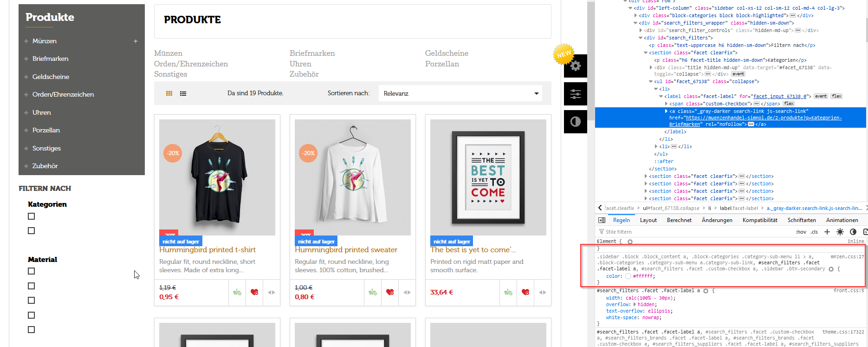The width and height of the screenshot is (868, 347).
Task: Add Hummingbird t-shirt to wishlist
Action: [x=254, y=292]
